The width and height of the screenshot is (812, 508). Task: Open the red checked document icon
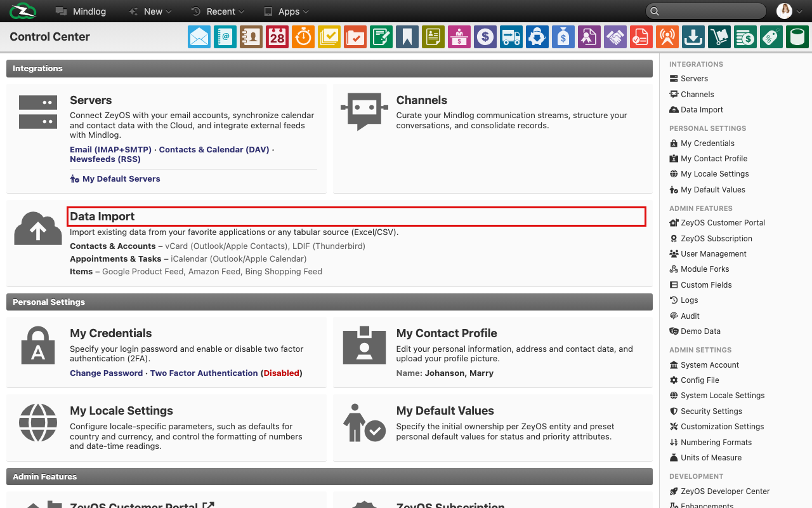pyautogui.click(x=641, y=37)
